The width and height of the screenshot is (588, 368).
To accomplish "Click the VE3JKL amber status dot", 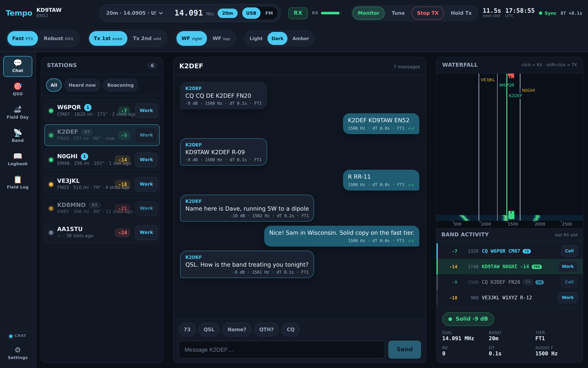I will [51, 184].
